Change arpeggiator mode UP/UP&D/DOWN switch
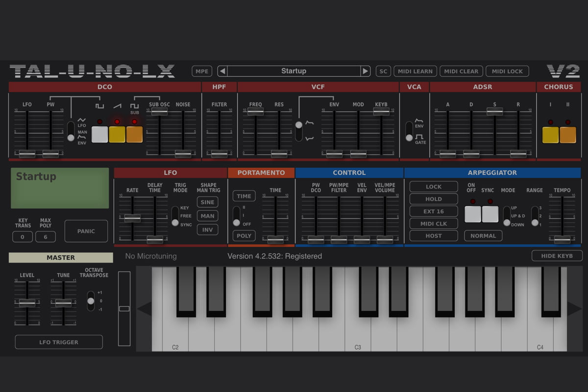588x392 pixels. pyautogui.click(x=507, y=216)
